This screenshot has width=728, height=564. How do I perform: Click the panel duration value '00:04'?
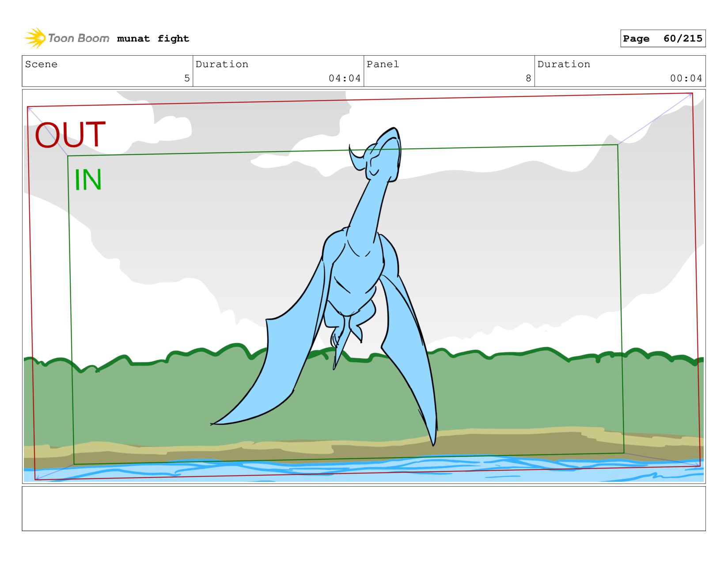coord(686,78)
